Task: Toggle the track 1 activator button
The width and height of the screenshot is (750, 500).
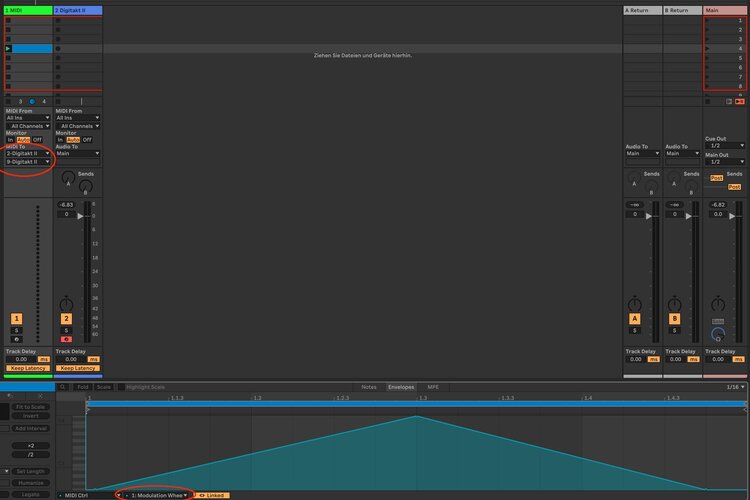Action: [x=16, y=319]
